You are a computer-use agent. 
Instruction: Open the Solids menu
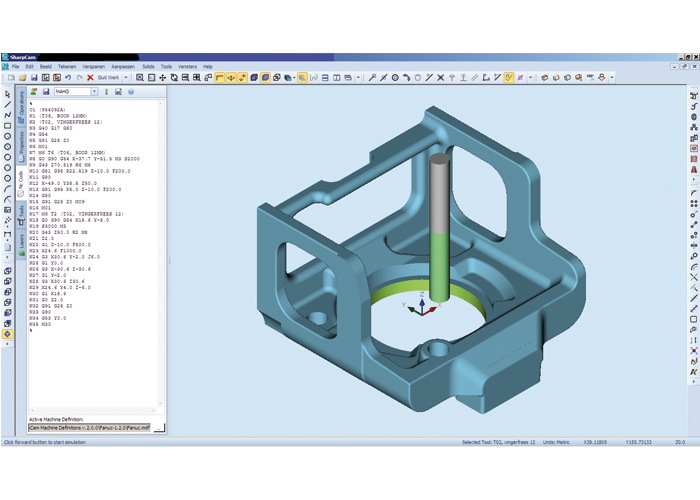pyautogui.click(x=147, y=67)
